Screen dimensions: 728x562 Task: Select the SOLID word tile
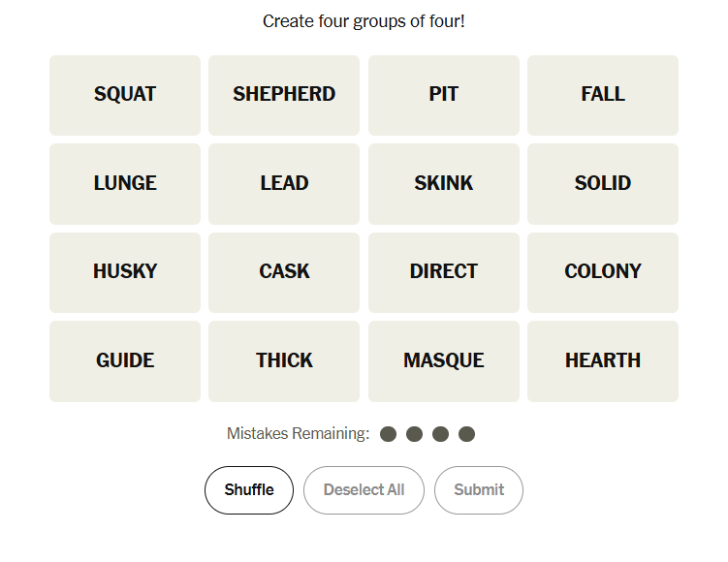click(x=603, y=184)
